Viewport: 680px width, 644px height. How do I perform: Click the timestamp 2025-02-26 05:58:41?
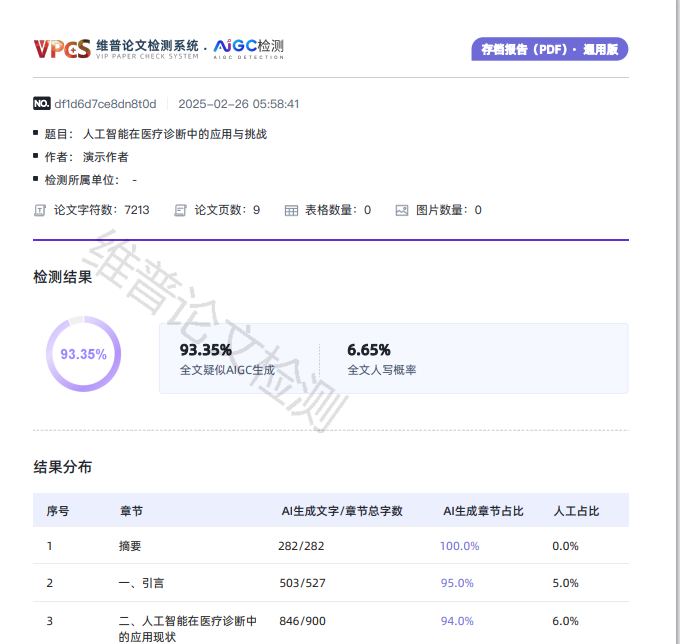(239, 104)
